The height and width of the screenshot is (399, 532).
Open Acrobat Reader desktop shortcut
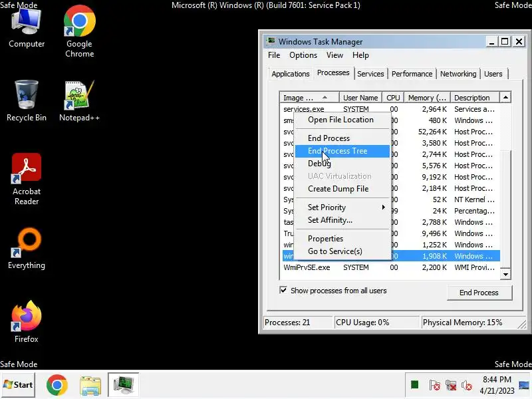pos(27,179)
